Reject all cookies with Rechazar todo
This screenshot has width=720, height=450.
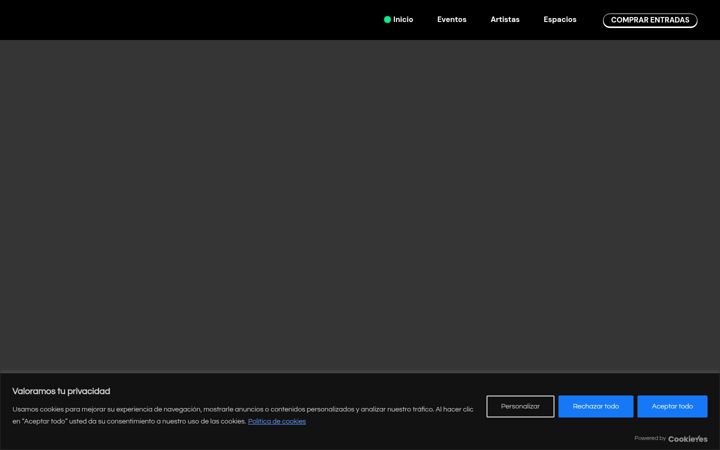596,406
